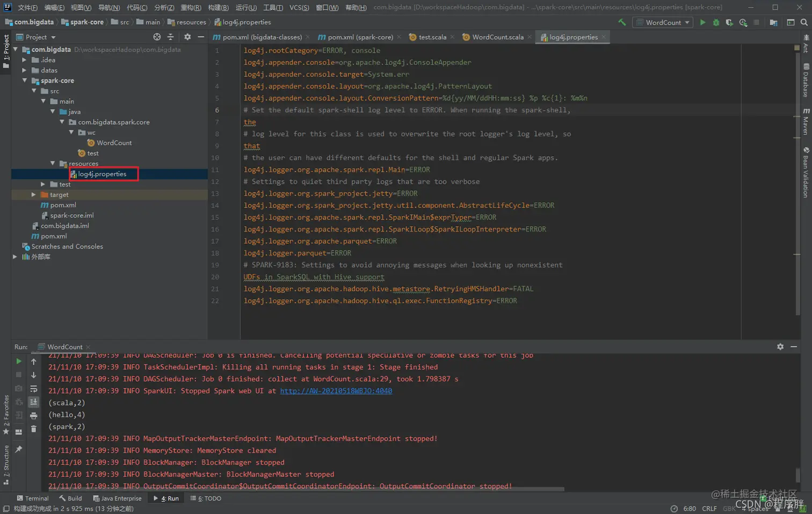Switch to the test.scala editor tab
812x514 pixels.
click(x=432, y=37)
